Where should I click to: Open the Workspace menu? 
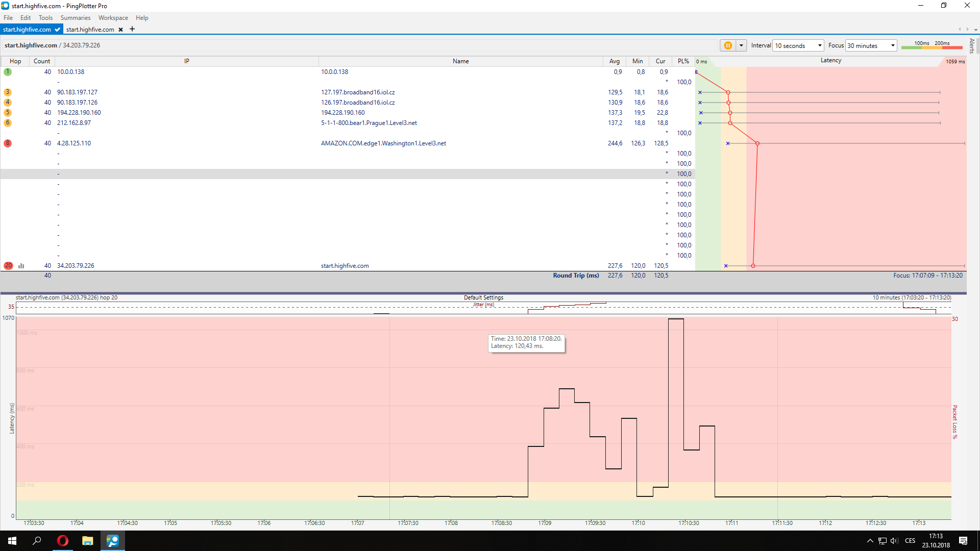(x=113, y=18)
